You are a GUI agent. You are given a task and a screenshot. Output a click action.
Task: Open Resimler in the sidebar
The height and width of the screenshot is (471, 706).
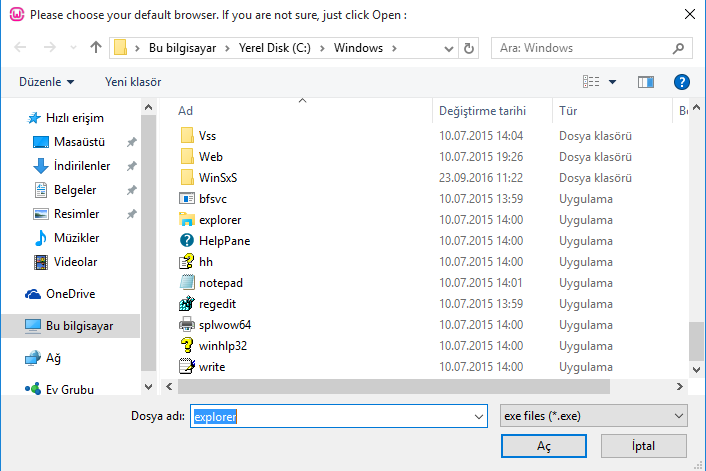pos(67,214)
